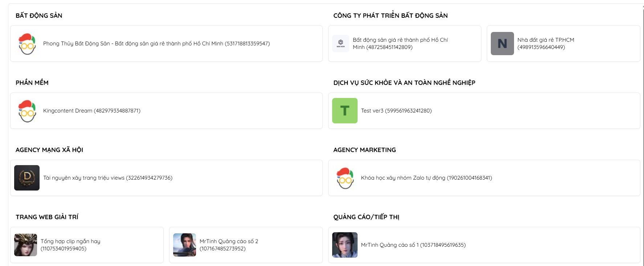Click the gray N avatar icon
This screenshot has height=266, width=644.
coord(502,44)
